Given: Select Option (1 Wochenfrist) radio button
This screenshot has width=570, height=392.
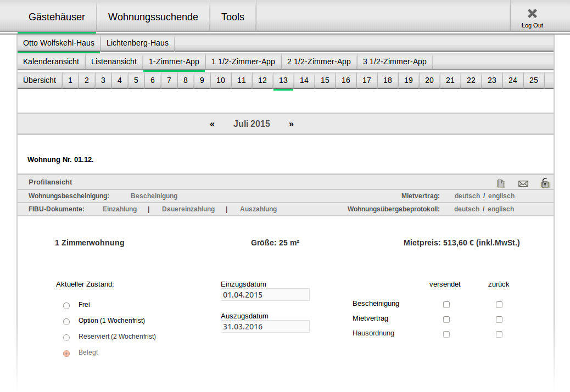Looking at the screenshot, I should click(66, 321).
